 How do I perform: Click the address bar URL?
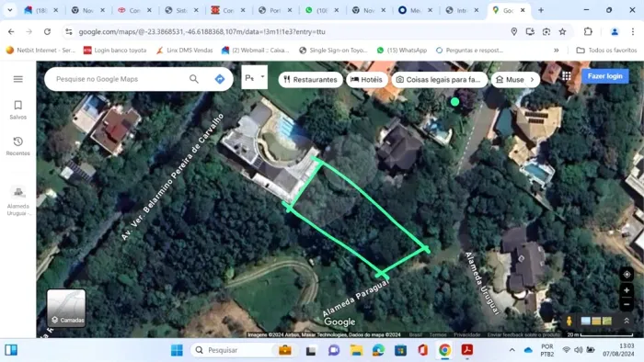pos(201,31)
